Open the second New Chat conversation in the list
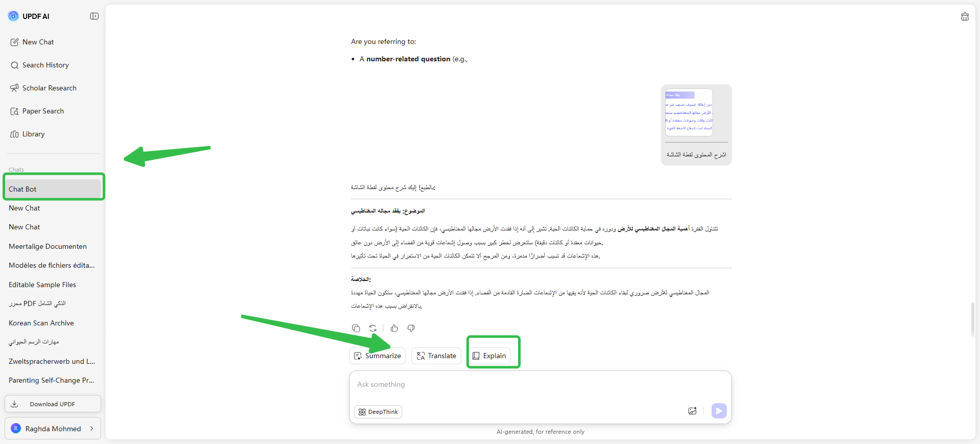Image resolution: width=980 pixels, height=444 pixels. click(54, 227)
